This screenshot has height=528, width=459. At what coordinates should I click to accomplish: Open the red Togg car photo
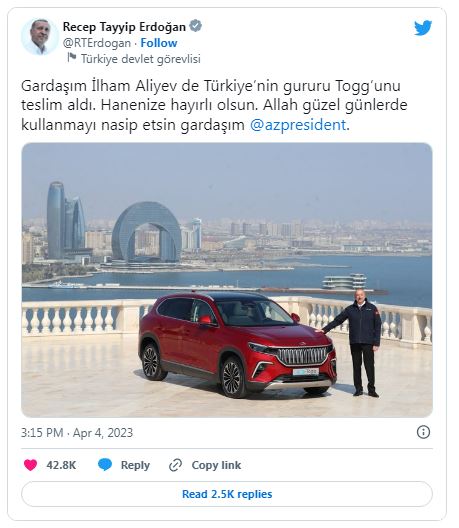click(x=227, y=280)
